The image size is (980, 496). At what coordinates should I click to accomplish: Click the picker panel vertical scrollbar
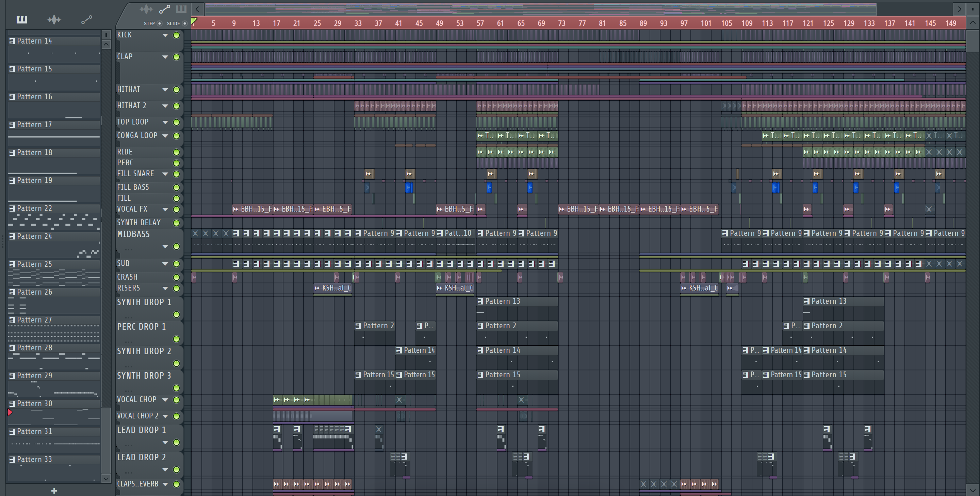(107, 441)
